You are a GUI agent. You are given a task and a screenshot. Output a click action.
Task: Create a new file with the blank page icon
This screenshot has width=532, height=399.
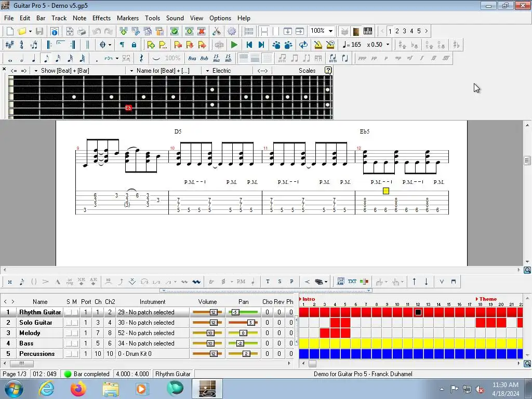[10, 31]
